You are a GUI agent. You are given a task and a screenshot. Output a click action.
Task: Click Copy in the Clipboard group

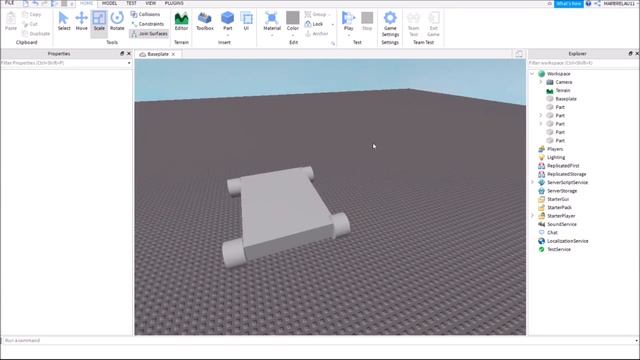click(32, 14)
